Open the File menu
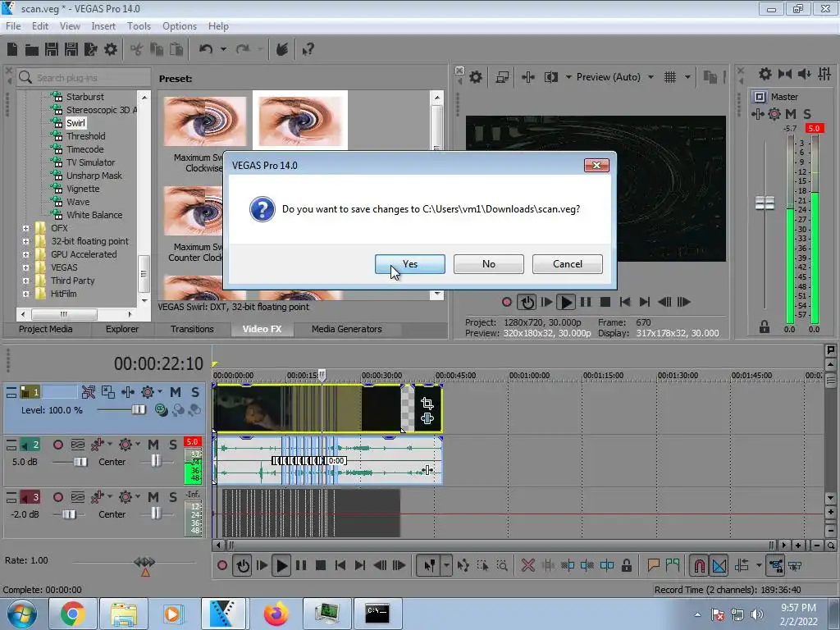840x630 pixels. 13,25
